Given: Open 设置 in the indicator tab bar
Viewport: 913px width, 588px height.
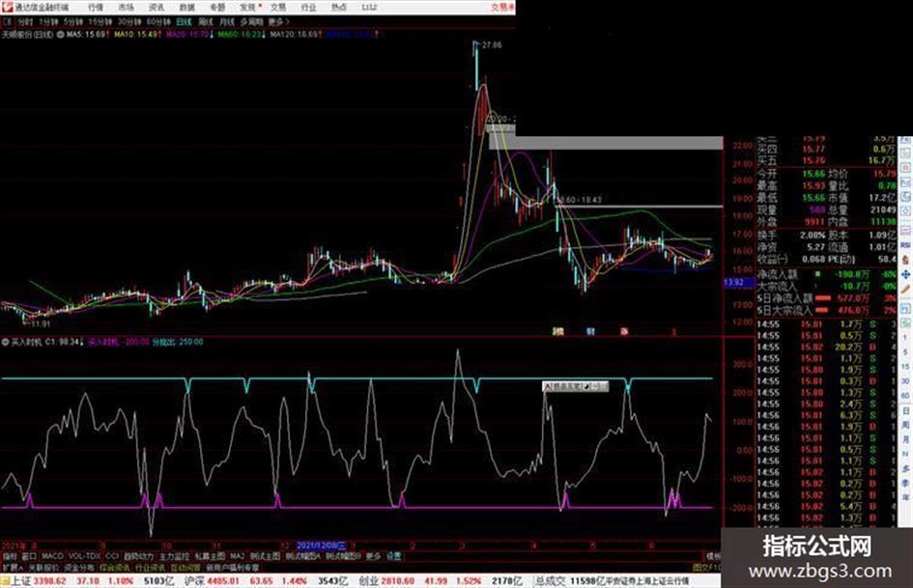Looking at the screenshot, I should [393, 556].
